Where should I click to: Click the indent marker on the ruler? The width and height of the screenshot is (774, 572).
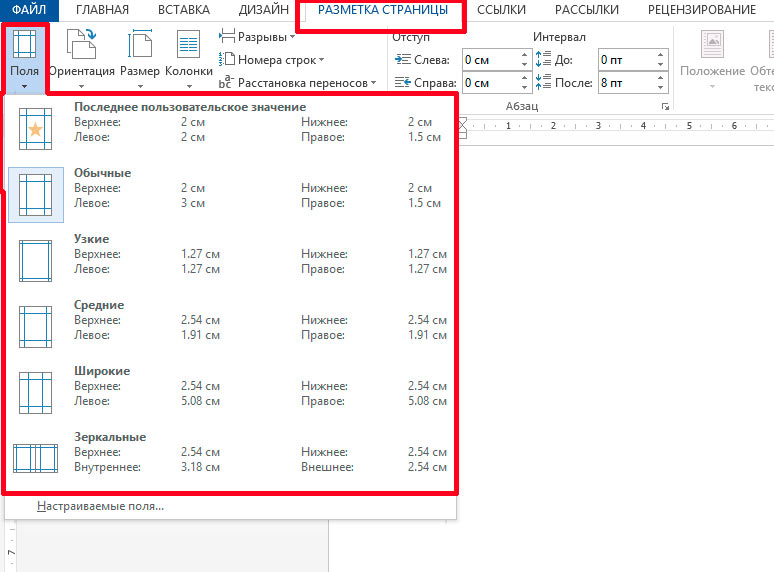pyautogui.click(x=463, y=127)
